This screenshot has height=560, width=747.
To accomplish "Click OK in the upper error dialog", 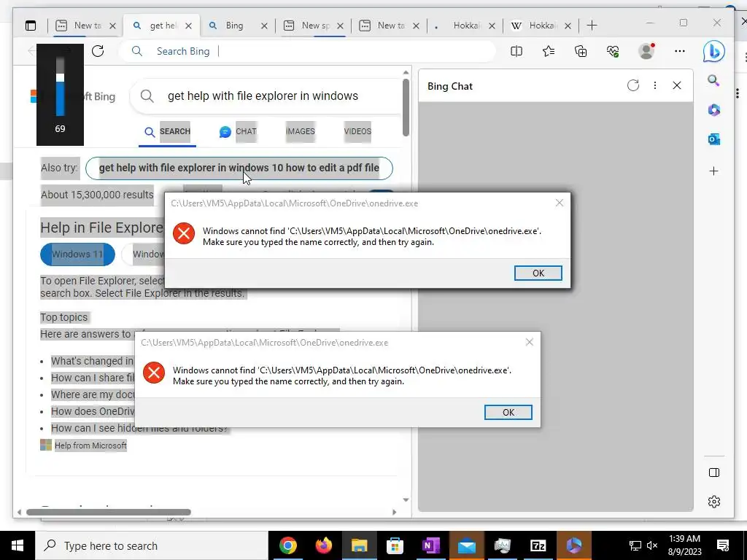I will point(538,273).
